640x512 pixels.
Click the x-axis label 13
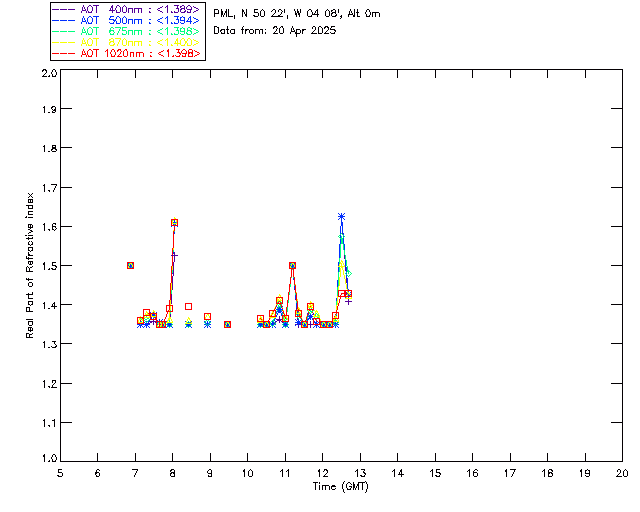pos(360,473)
